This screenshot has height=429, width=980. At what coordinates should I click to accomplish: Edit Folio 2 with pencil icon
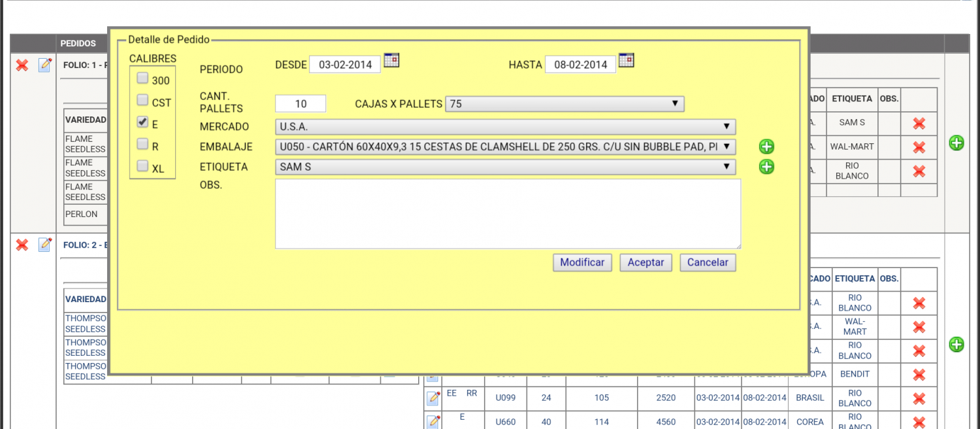coord(45,245)
